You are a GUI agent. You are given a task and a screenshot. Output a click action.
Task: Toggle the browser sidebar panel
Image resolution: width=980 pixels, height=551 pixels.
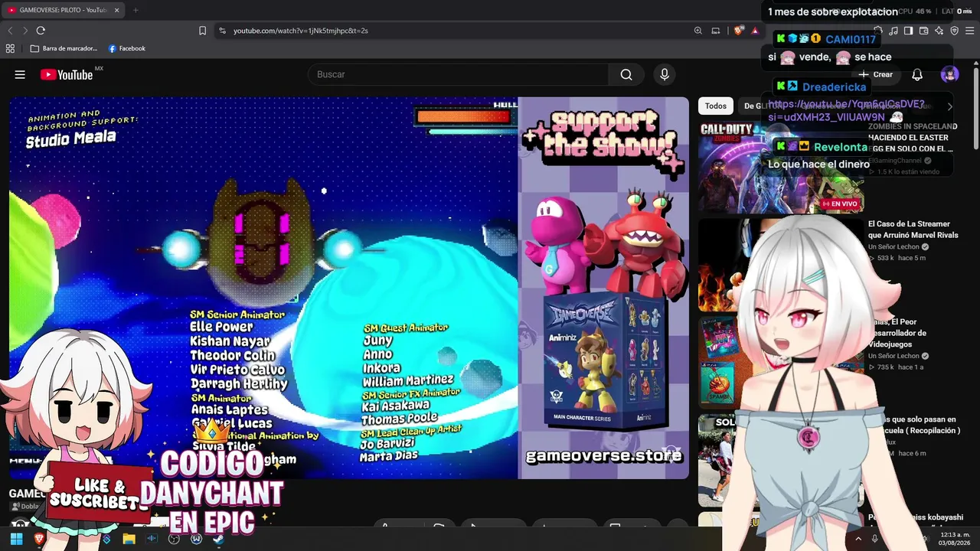[x=908, y=31]
